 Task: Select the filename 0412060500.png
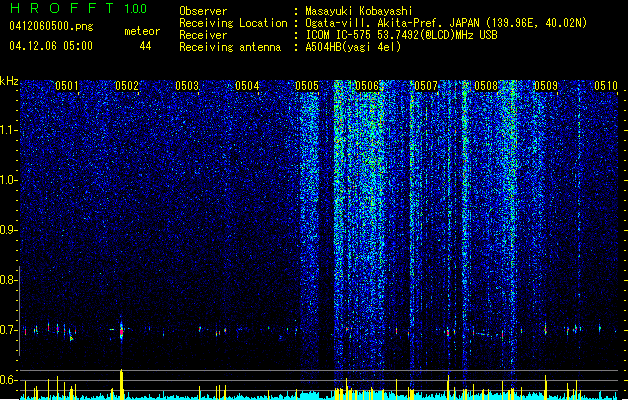coord(51,26)
